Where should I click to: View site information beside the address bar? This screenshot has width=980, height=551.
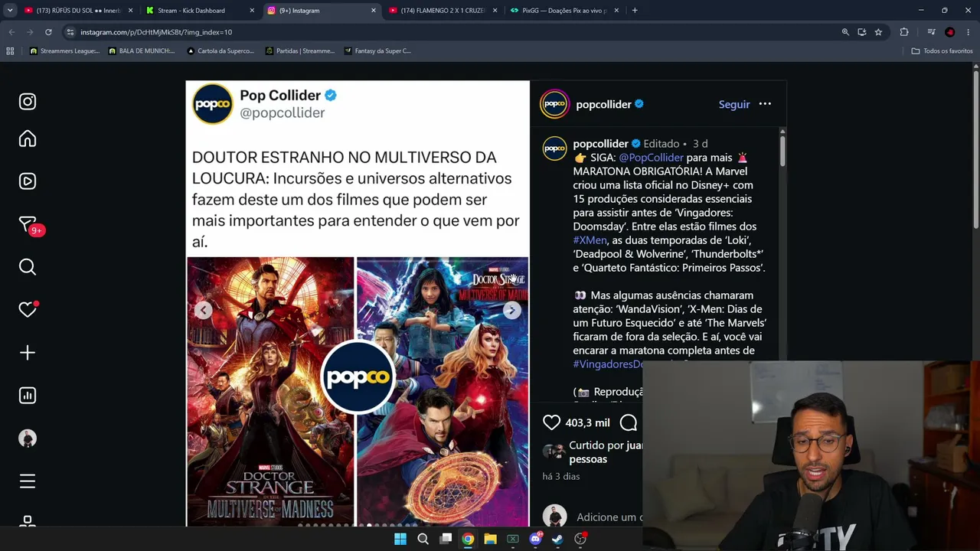tap(70, 32)
